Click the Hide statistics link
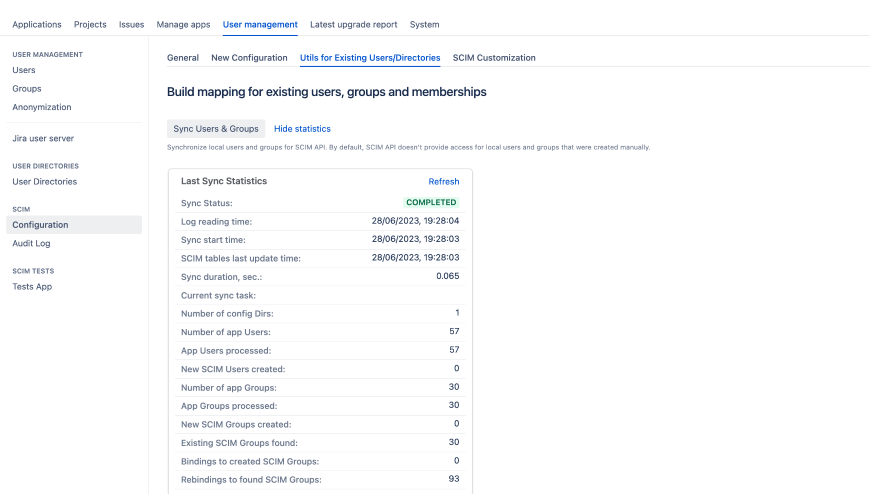The height and width of the screenshot is (494, 870). click(302, 129)
